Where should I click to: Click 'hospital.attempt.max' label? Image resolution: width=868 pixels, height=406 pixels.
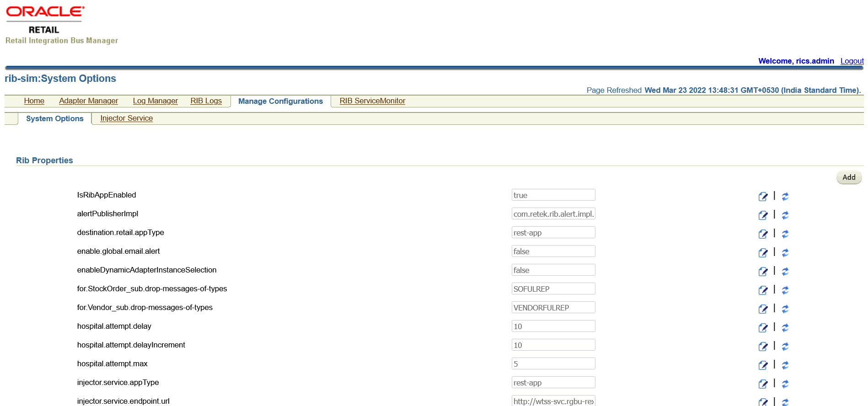click(x=112, y=364)
